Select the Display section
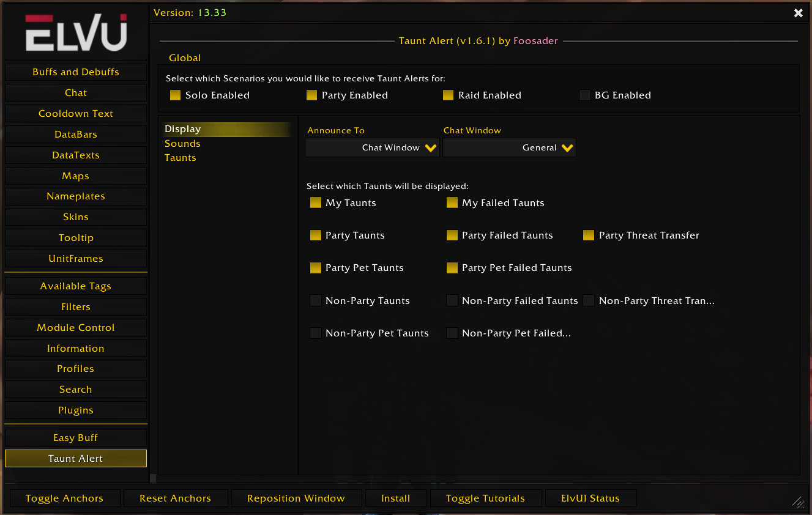Screen dimensions: 812x515 (x=226, y=129)
